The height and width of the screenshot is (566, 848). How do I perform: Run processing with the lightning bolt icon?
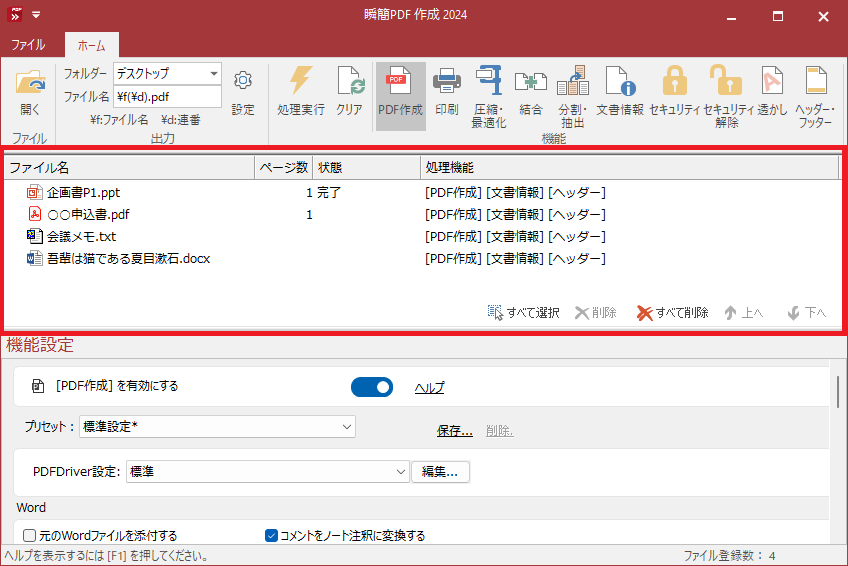(x=301, y=80)
